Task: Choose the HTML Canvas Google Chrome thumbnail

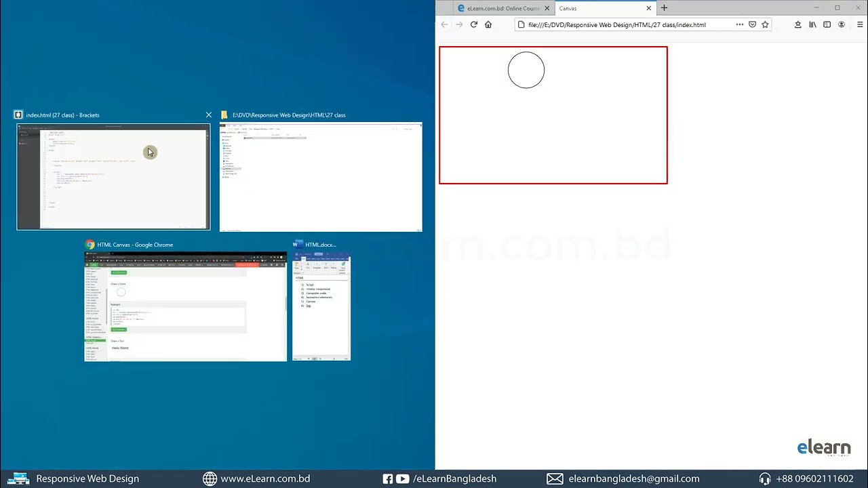Action: point(185,306)
